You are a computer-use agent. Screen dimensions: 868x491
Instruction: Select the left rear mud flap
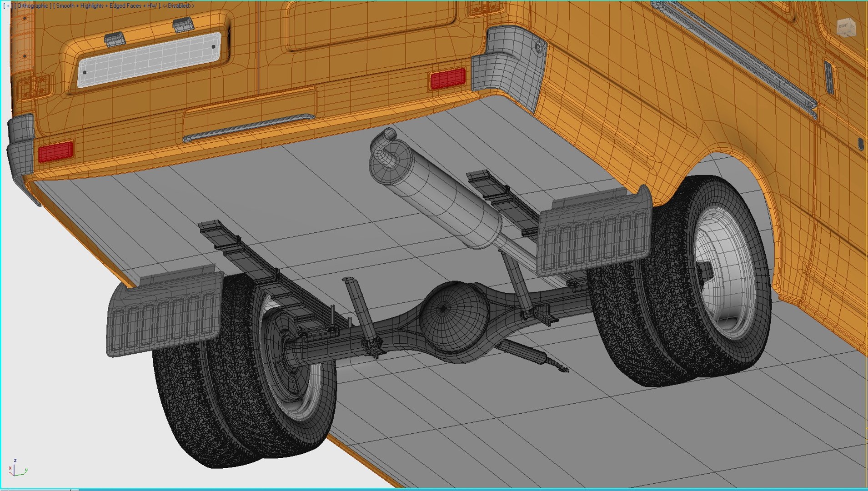click(165, 310)
